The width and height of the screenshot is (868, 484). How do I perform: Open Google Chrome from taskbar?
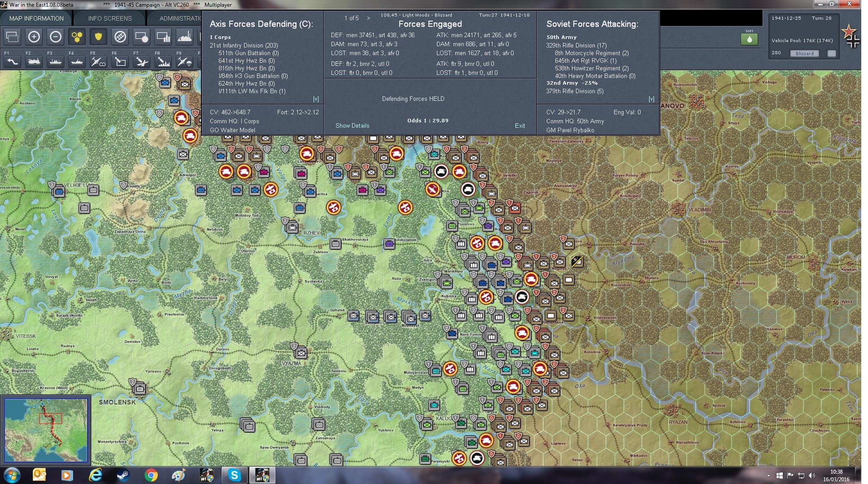151,475
